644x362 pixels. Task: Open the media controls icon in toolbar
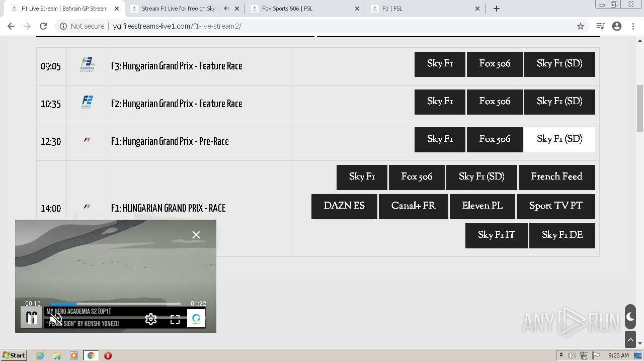tap(600, 26)
